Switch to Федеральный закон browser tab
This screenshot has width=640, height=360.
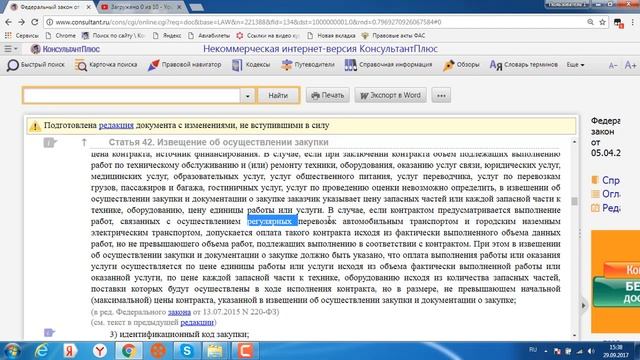(49, 7)
